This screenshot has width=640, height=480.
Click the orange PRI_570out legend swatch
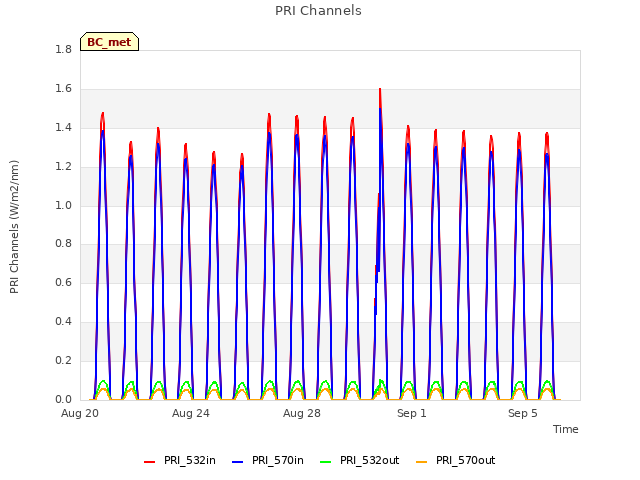point(422,461)
